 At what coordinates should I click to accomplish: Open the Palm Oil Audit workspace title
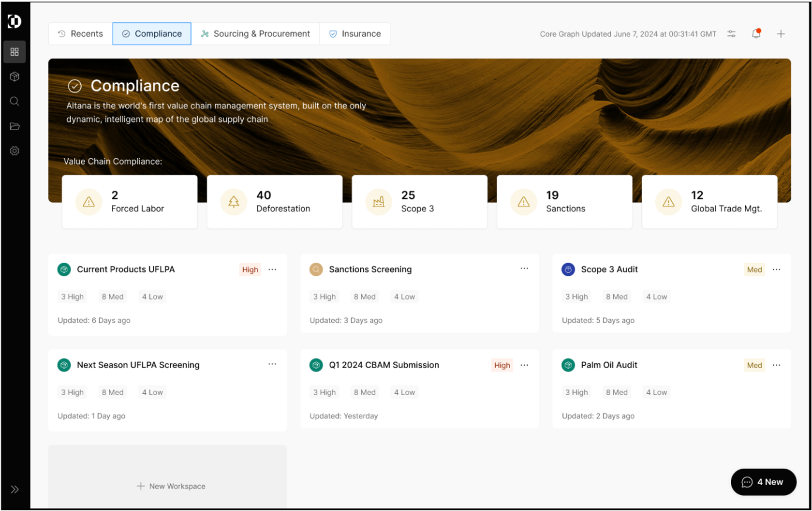coord(609,365)
